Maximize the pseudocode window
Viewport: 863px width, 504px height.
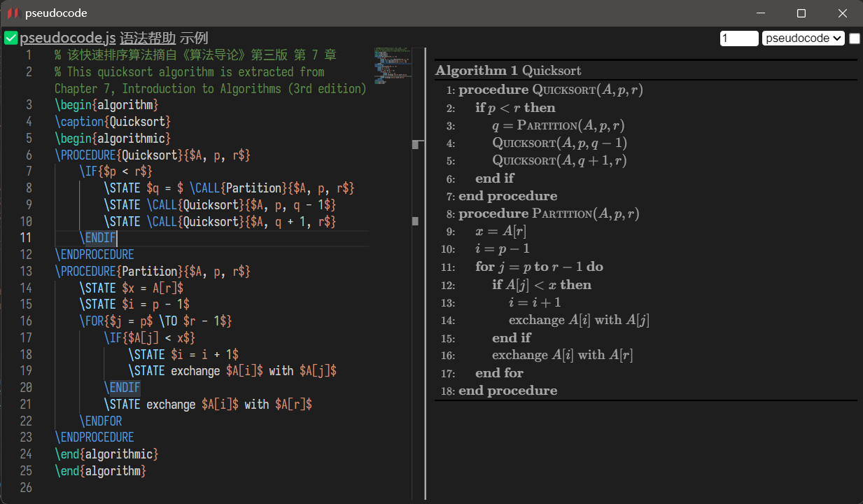click(801, 13)
